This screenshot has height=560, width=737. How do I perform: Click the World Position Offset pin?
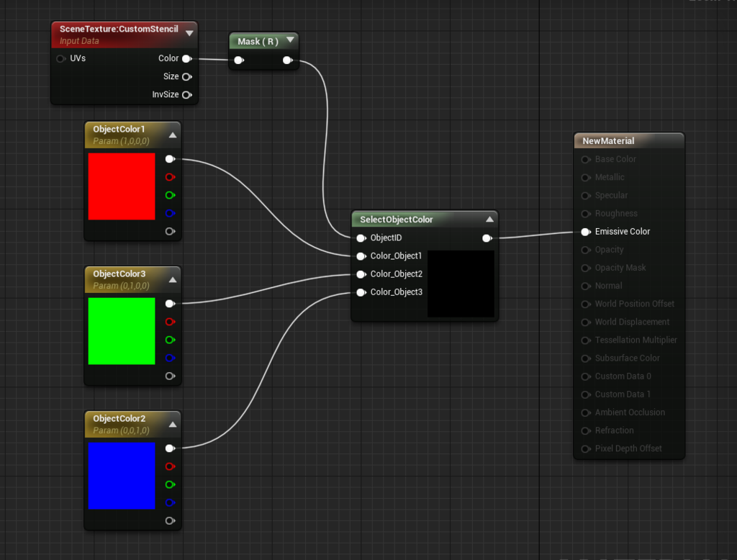click(x=586, y=304)
